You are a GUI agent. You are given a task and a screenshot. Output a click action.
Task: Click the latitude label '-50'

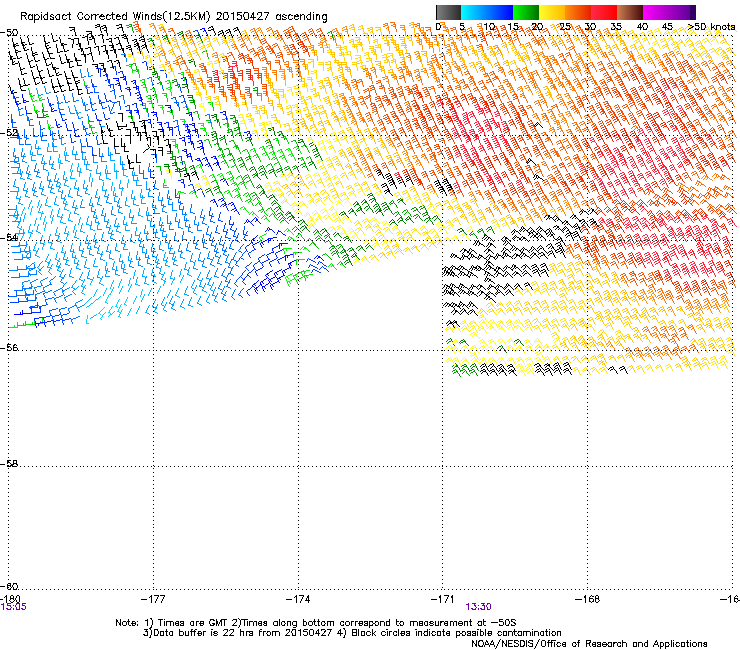coord(9,33)
